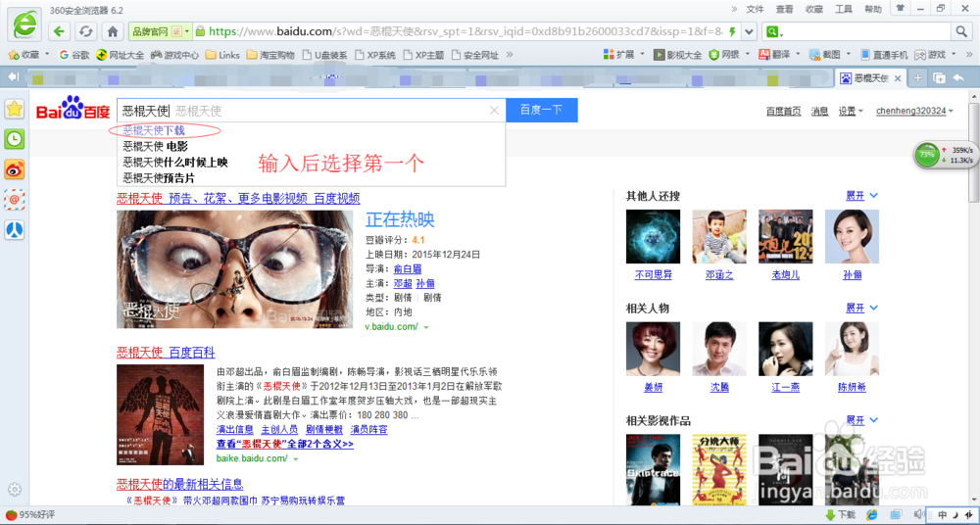Open the Weibo icon in left sidebar

(x=15, y=168)
